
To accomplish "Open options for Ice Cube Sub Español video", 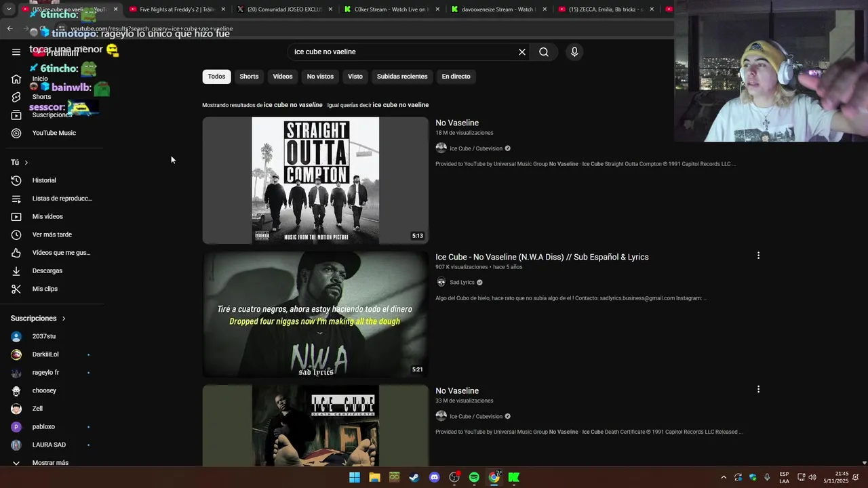I will pyautogui.click(x=758, y=256).
